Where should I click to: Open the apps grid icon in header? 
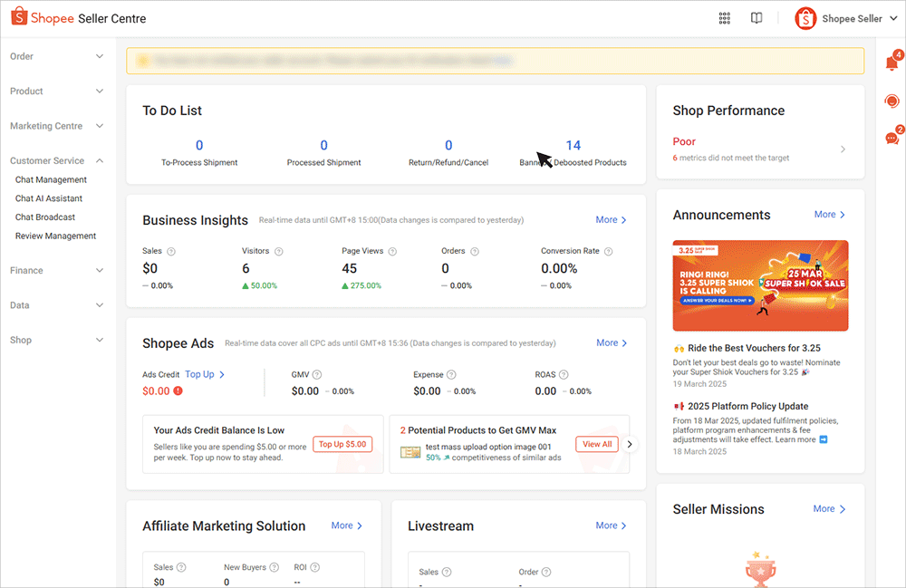click(724, 18)
